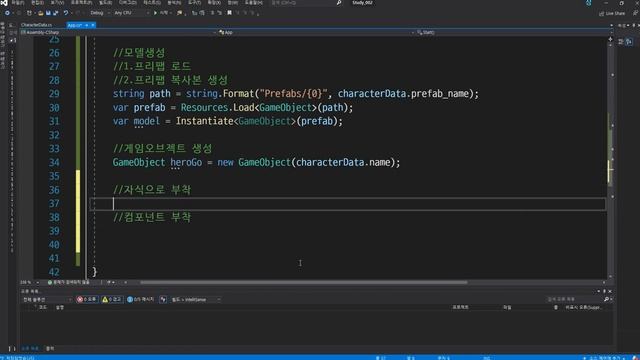Open the Debug configuration dropdown
This screenshot has width=640, height=360.
point(100,13)
